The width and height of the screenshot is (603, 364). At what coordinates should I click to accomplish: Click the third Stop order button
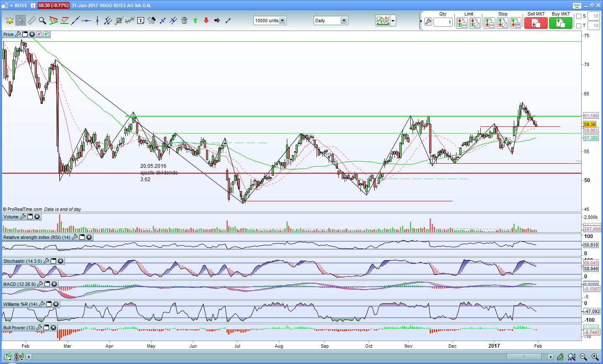click(x=515, y=23)
